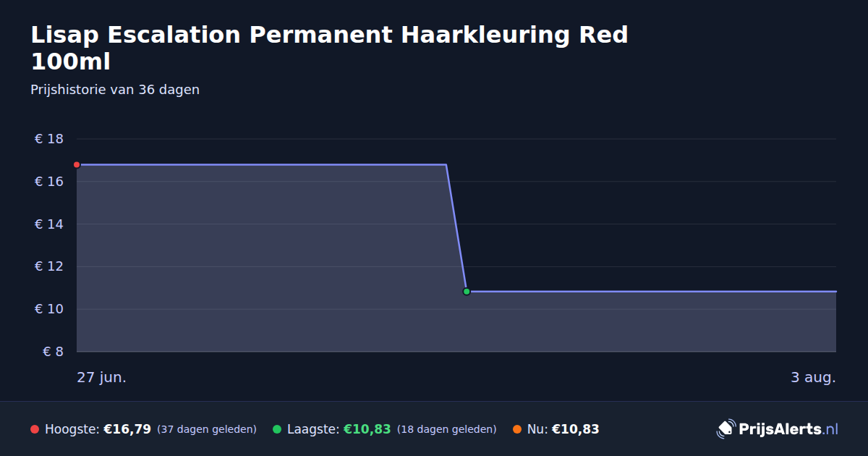This screenshot has height=456, width=868.
Task: Click the product title Lisap Escalation
Action: (x=329, y=48)
